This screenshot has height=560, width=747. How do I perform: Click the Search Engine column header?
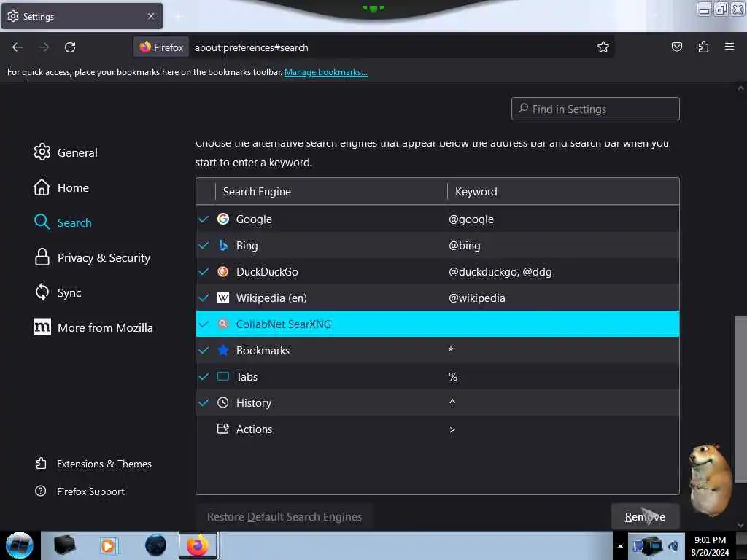click(x=331, y=192)
